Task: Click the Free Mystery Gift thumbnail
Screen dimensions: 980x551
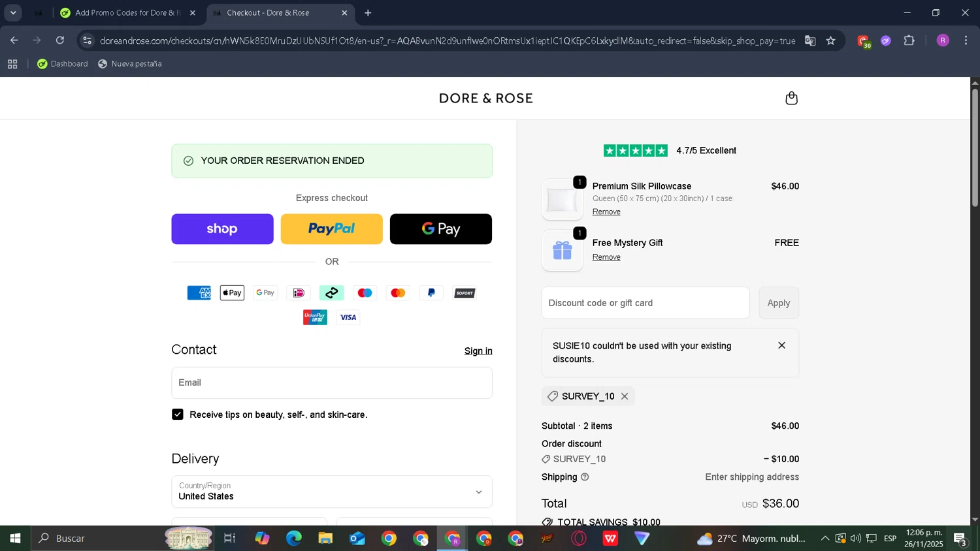Action: pos(562,251)
